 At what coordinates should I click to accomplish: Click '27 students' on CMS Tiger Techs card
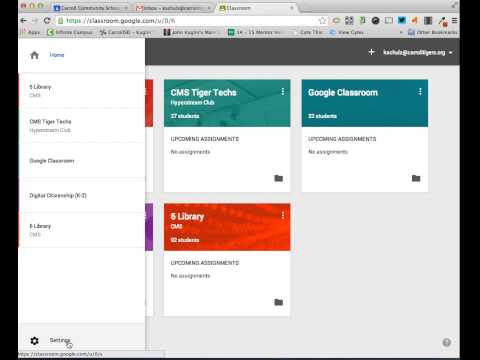pyautogui.click(x=185, y=116)
